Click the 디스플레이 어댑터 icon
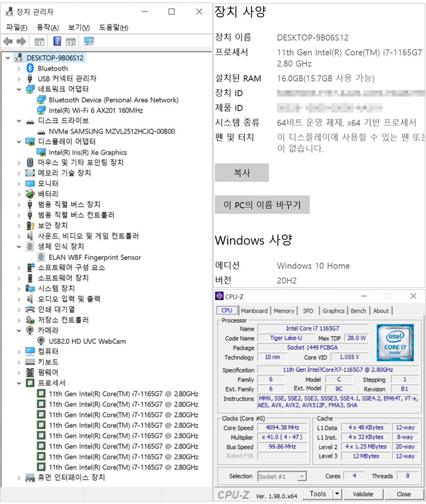The width and height of the screenshot is (426, 504). tap(30, 142)
